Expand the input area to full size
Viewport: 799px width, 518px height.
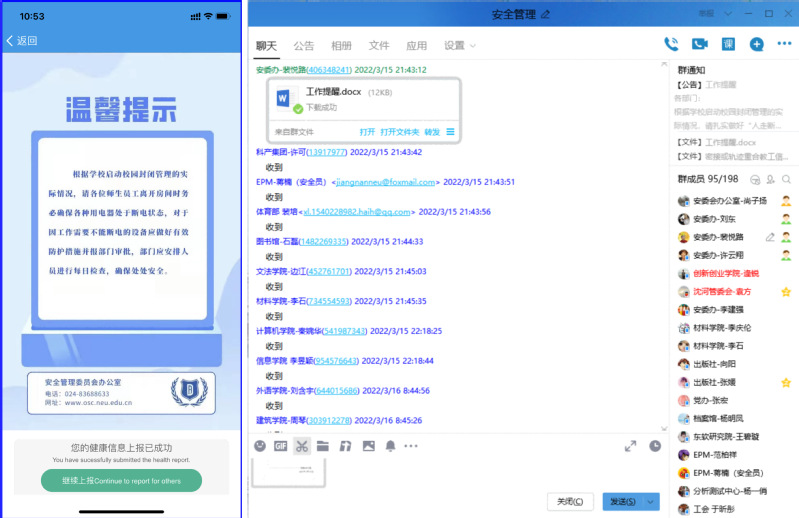[x=630, y=446]
